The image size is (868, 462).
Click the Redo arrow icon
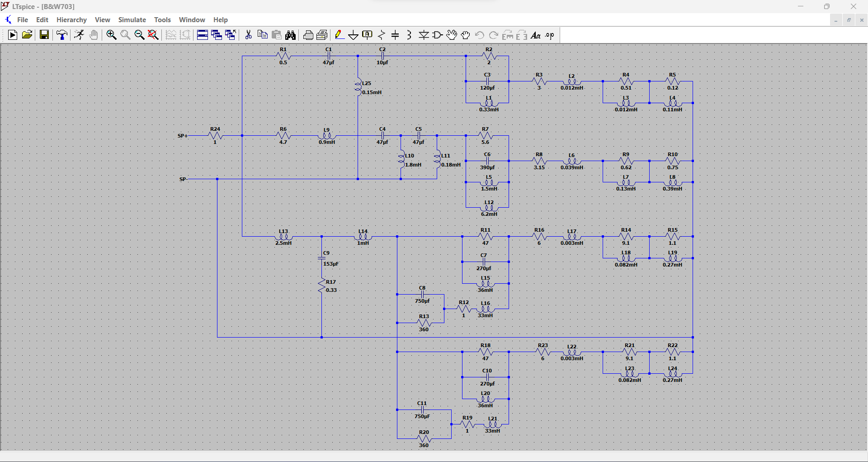[494, 35]
